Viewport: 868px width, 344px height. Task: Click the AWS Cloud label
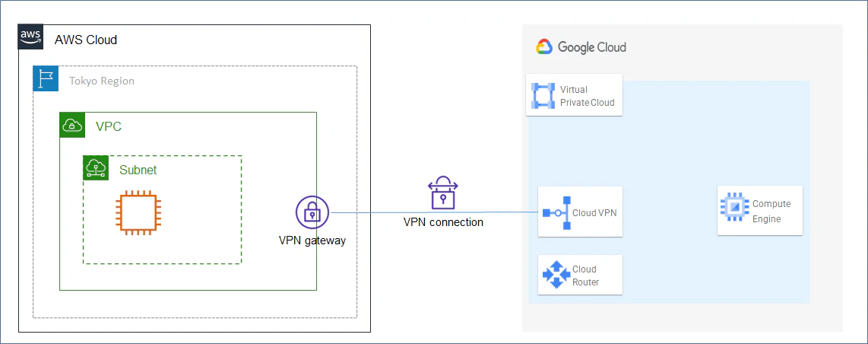click(x=86, y=40)
